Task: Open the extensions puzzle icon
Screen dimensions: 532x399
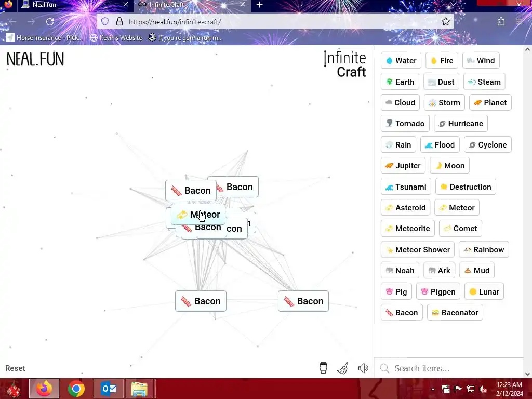Action: tap(501, 22)
